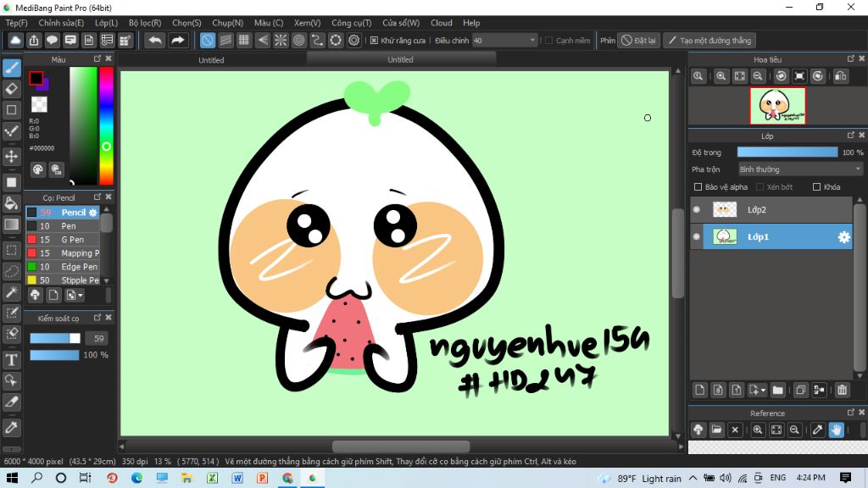
Task: Select the Stipple Pen brush
Action: click(63, 280)
